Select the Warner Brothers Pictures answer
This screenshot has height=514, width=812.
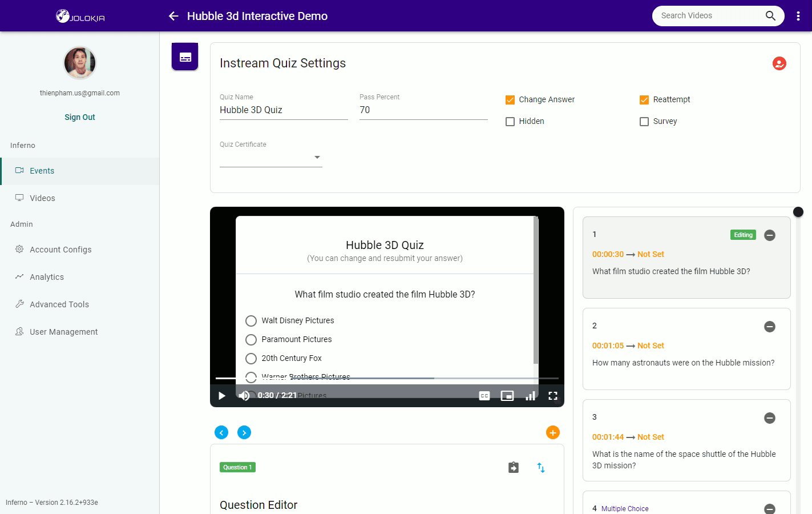pos(251,377)
